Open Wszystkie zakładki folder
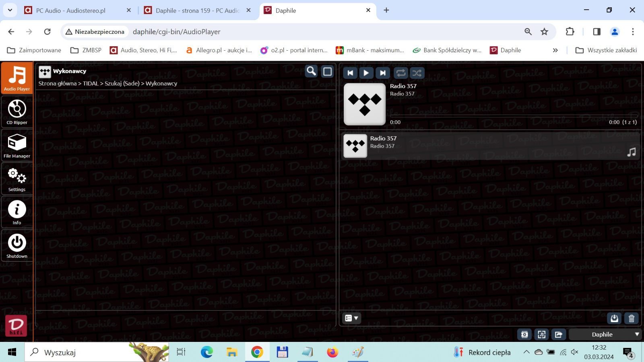The height and width of the screenshot is (362, 644). click(606, 50)
